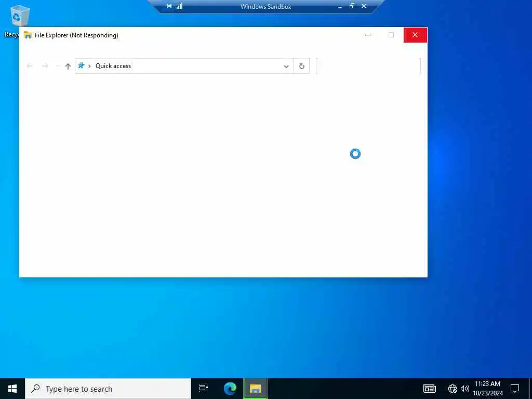Click the File Explorer taskbar button

pos(256,389)
